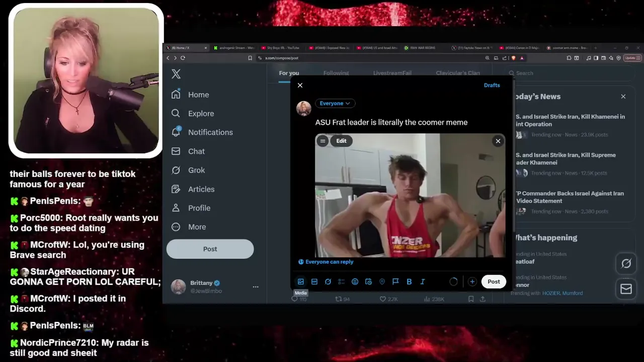
Task: Switch to the 'Shy Boys IRL - YouTube' browser tab
Action: coord(281,48)
